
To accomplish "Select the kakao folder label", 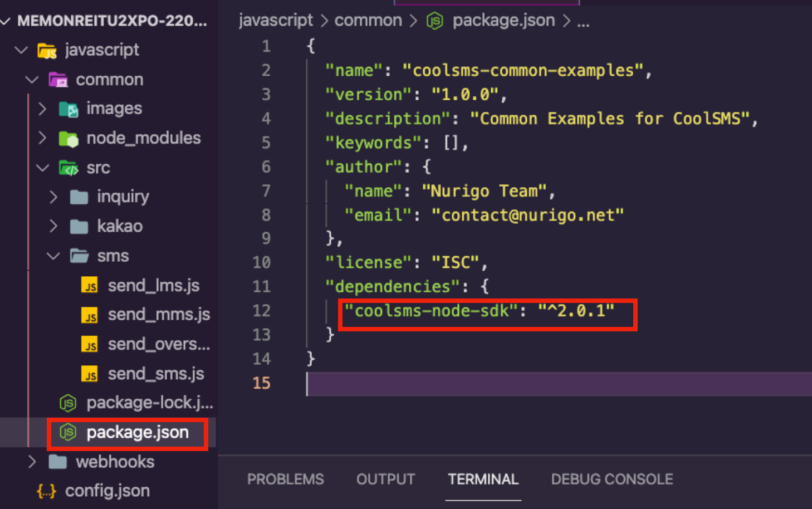I will click(x=120, y=226).
